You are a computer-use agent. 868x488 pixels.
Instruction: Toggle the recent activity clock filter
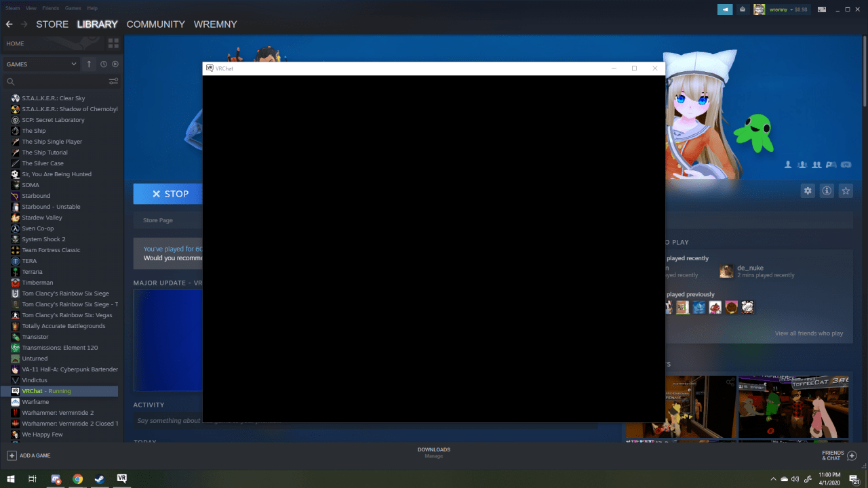(104, 64)
